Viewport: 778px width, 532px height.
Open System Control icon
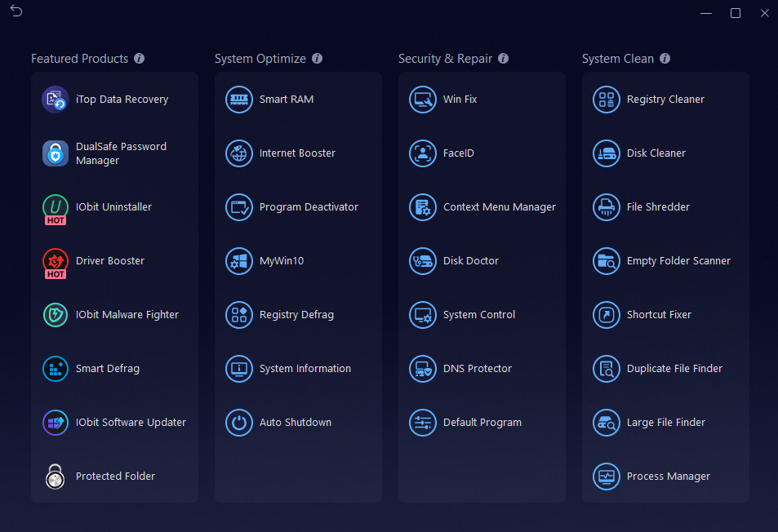(423, 315)
